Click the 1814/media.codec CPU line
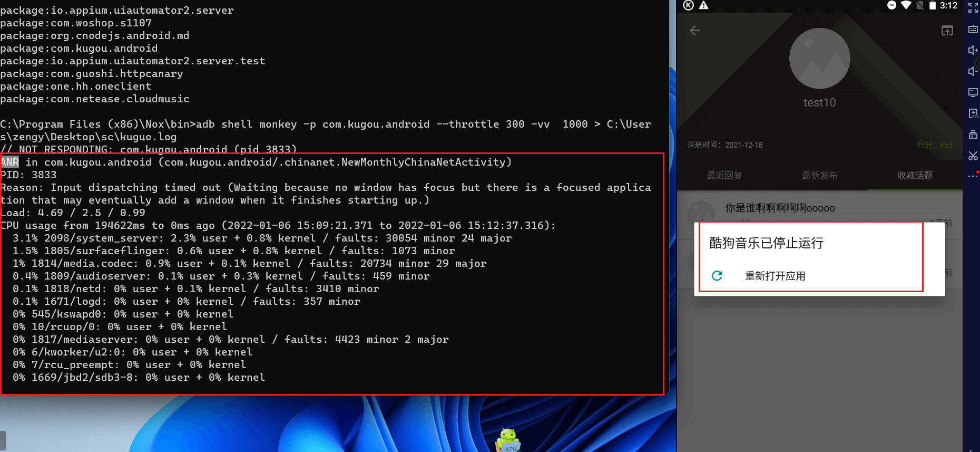This screenshot has height=452, width=980. (x=250, y=263)
